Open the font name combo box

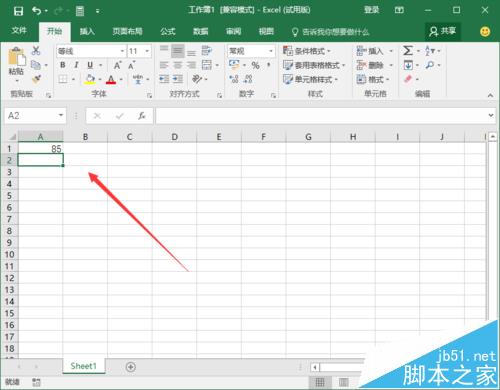click(91, 51)
